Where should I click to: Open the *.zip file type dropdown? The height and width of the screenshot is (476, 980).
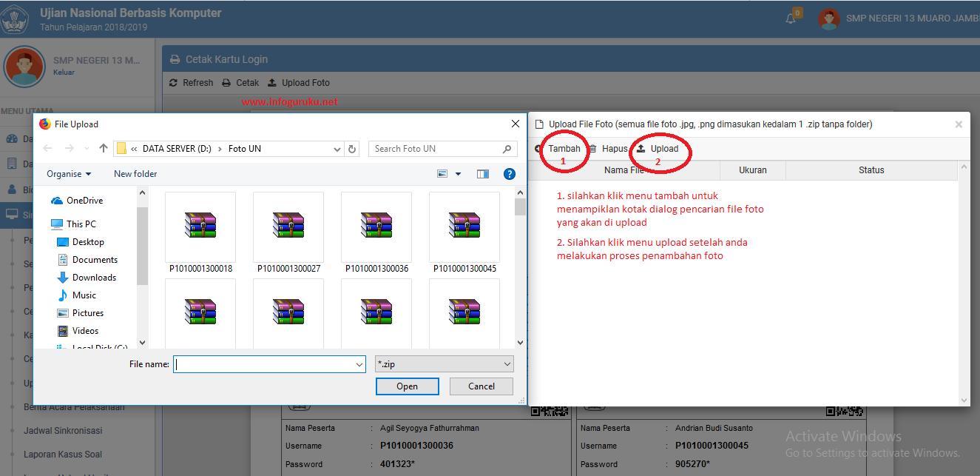(445, 364)
